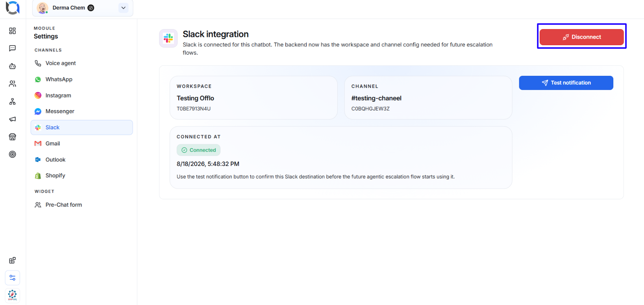Click the app logo at top-left corner
The image size is (644, 305).
tap(13, 7)
